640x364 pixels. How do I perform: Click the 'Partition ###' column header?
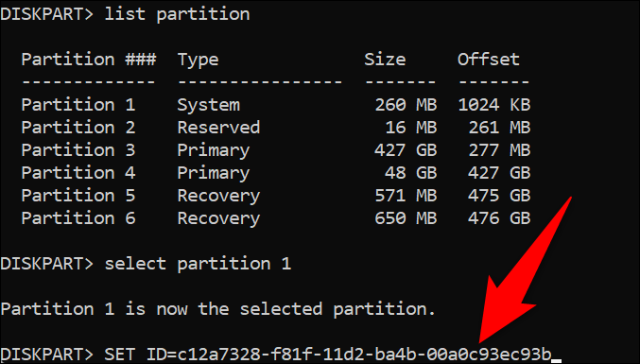pos(89,60)
